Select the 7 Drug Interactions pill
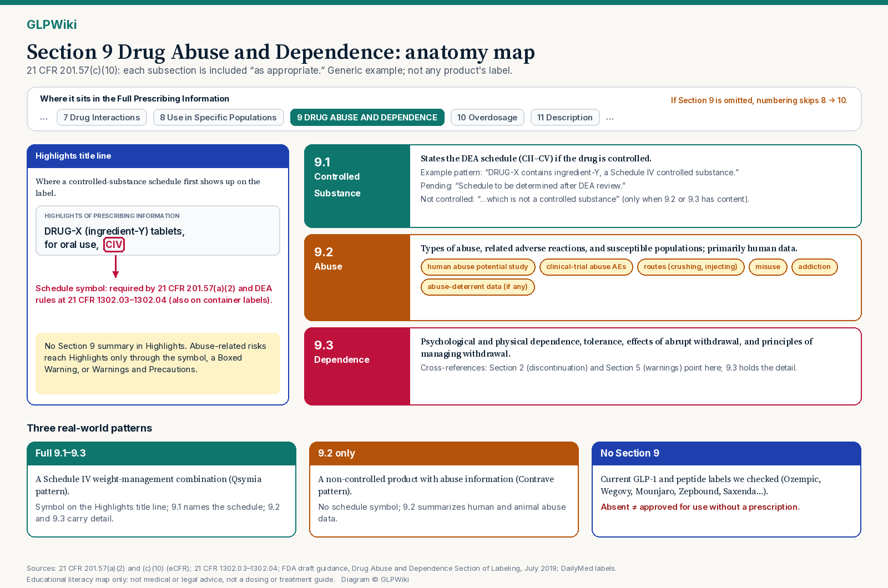888x588 pixels. click(x=102, y=118)
